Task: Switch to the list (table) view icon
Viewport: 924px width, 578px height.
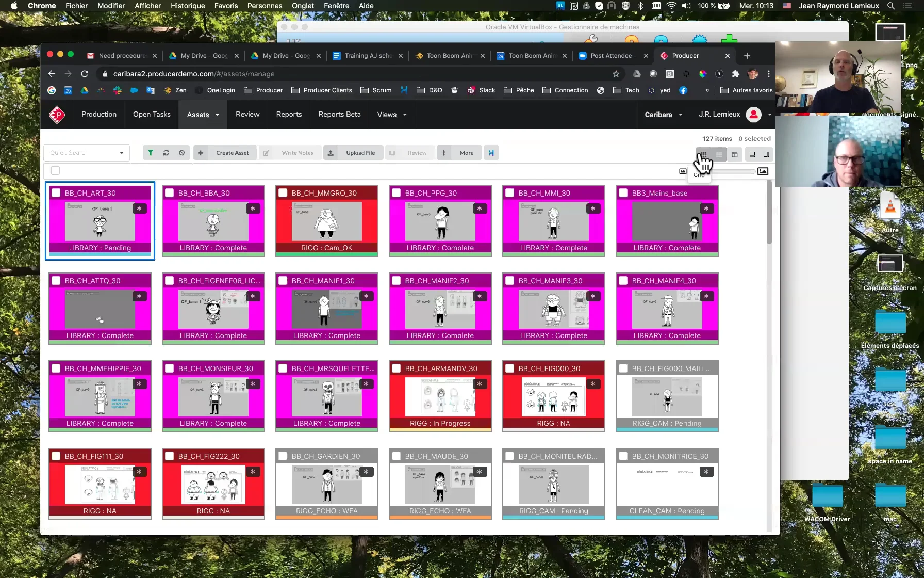Action: point(719,154)
